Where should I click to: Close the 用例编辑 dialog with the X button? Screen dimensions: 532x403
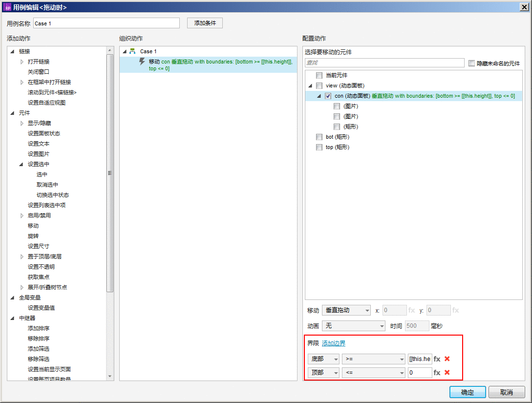click(x=525, y=7)
